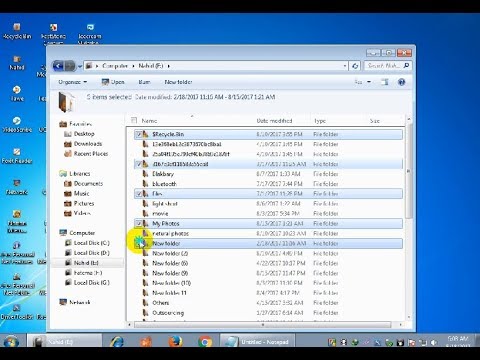Open Explorer help icon
Viewport: 480px width, 360px height.
[402, 82]
